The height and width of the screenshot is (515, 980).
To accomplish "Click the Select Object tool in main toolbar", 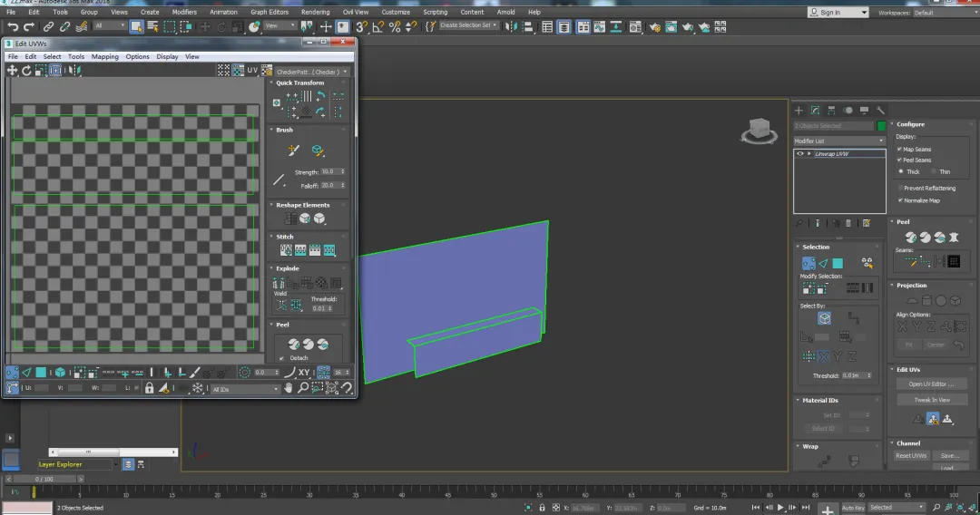I will pyautogui.click(x=136, y=27).
